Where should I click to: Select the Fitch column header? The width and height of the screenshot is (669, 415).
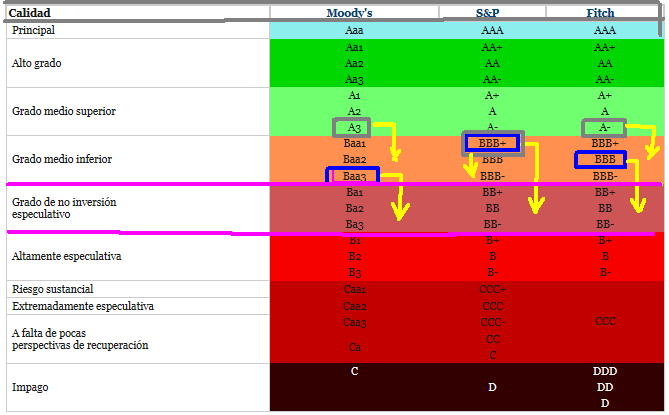(601, 13)
